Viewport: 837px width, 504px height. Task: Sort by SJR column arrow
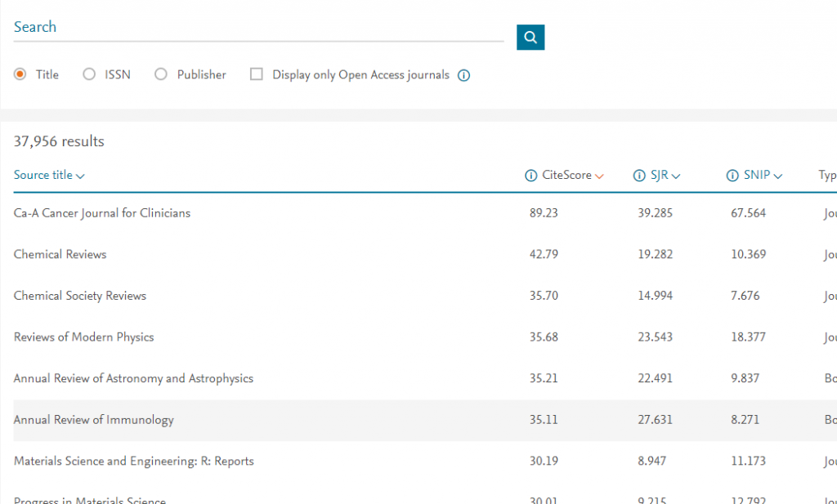[x=676, y=176]
